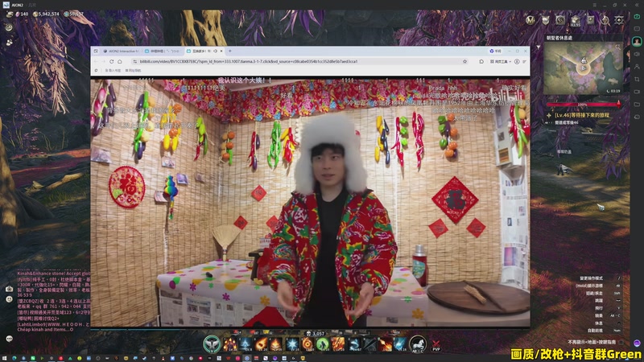Open the browser profile account icon
644x362 pixels.
pyautogui.click(x=517, y=61)
